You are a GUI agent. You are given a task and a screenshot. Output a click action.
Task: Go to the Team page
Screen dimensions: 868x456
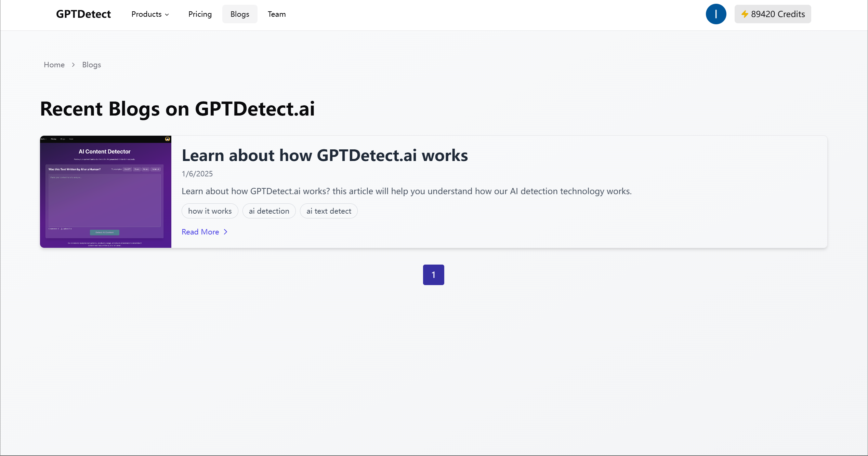pos(276,14)
